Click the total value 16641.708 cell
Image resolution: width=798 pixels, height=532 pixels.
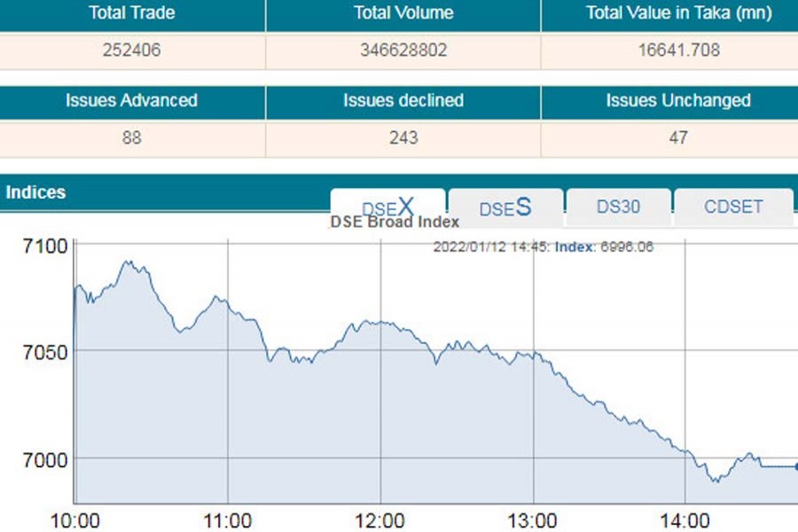(678, 51)
